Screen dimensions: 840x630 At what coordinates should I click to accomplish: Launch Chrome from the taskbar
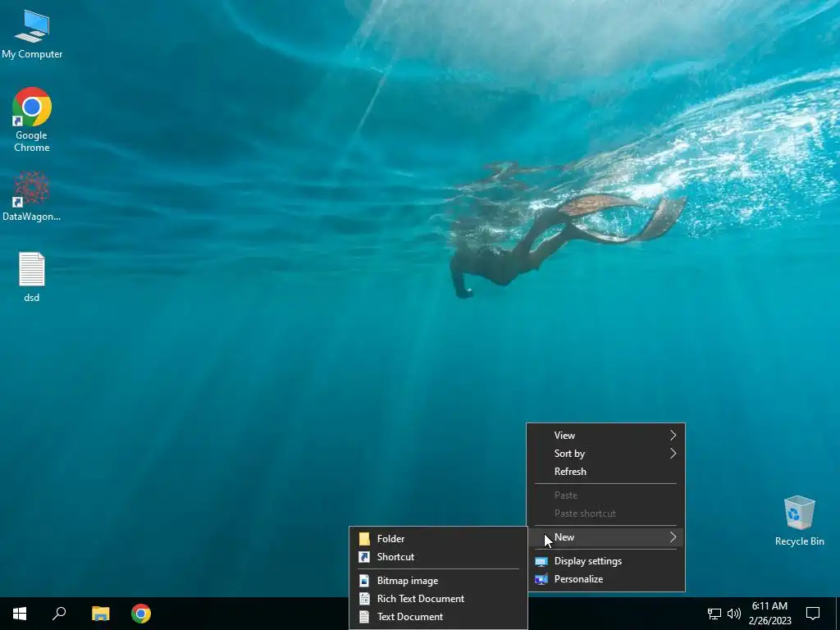click(141, 614)
